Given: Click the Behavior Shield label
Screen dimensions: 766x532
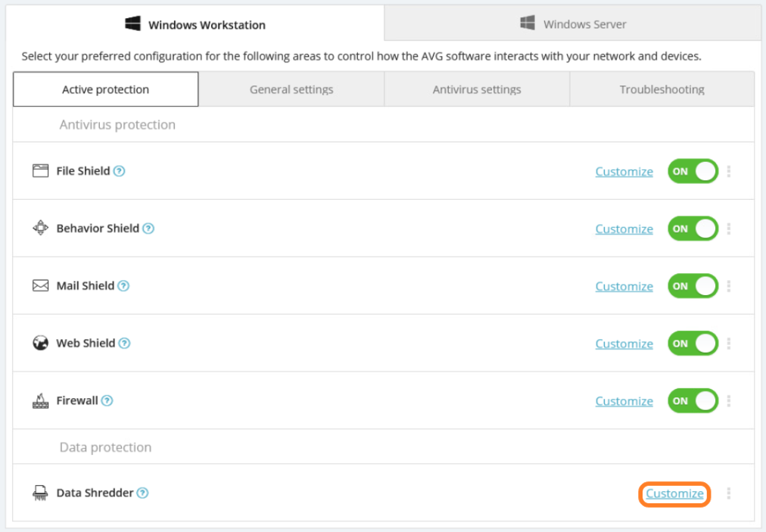Looking at the screenshot, I should (98, 228).
